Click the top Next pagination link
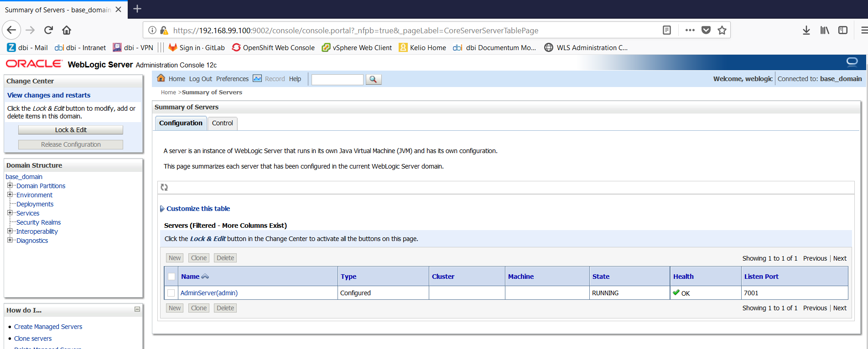 pyautogui.click(x=840, y=258)
